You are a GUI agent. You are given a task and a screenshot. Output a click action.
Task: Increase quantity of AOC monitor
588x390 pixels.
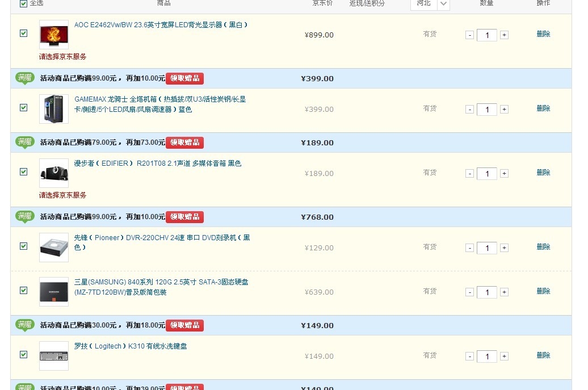tap(505, 35)
